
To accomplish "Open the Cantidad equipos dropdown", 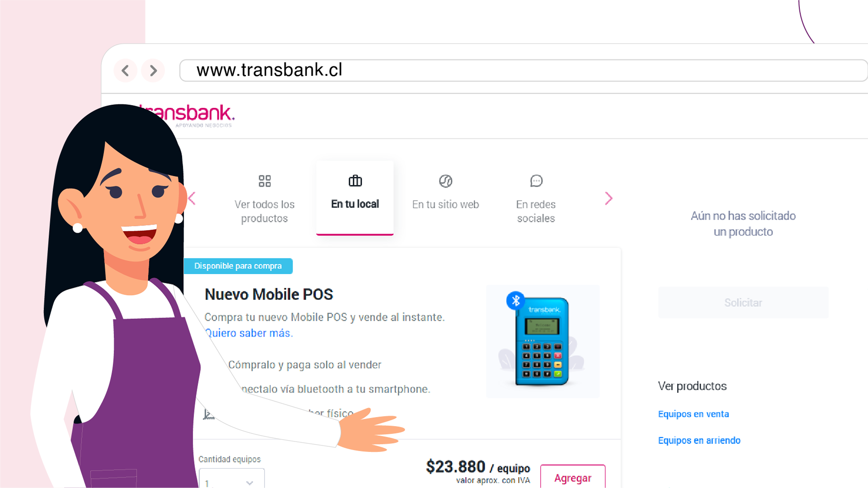I will pyautogui.click(x=231, y=479).
